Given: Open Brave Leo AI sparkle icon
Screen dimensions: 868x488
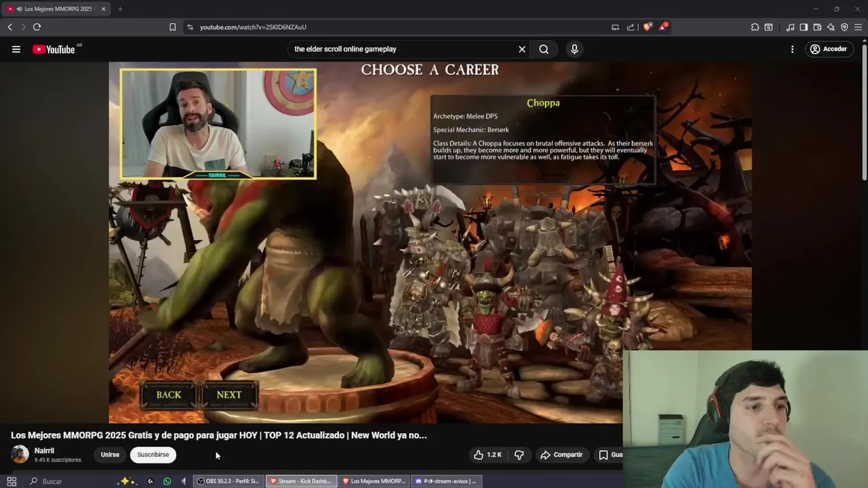Looking at the screenshot, I should tap(831, 27).
